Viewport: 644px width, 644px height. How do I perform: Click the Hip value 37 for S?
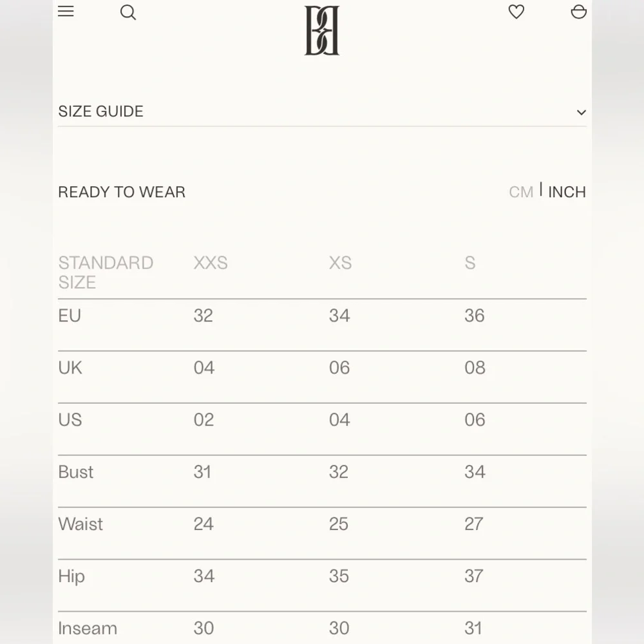pyautogui.click(x=473, y=576)
